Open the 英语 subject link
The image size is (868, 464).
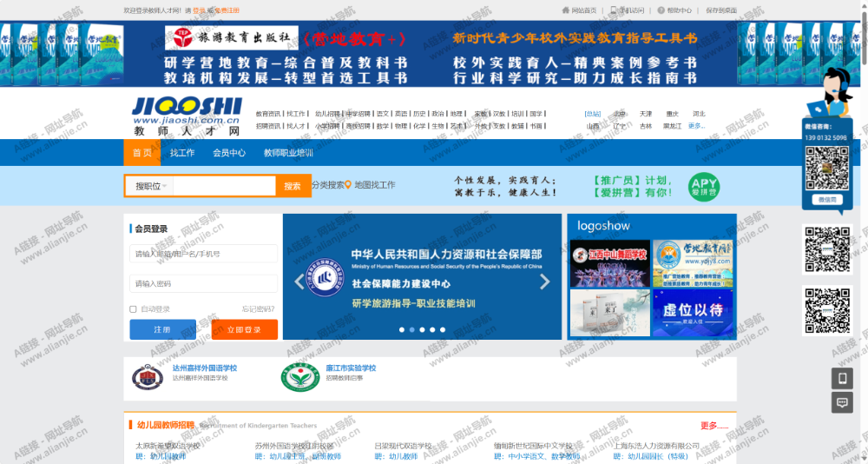(x=401, y=114)
